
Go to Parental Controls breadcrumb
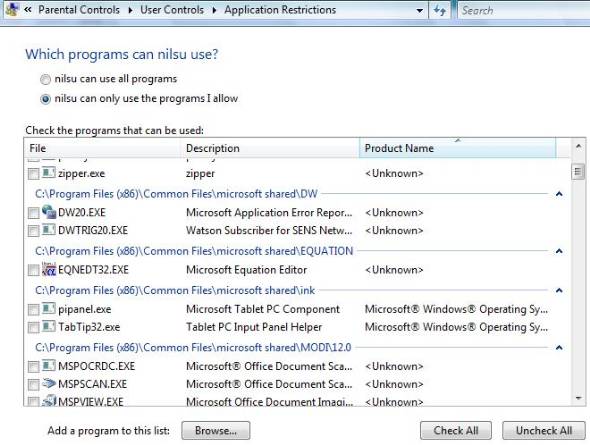(x=79, y=10)
